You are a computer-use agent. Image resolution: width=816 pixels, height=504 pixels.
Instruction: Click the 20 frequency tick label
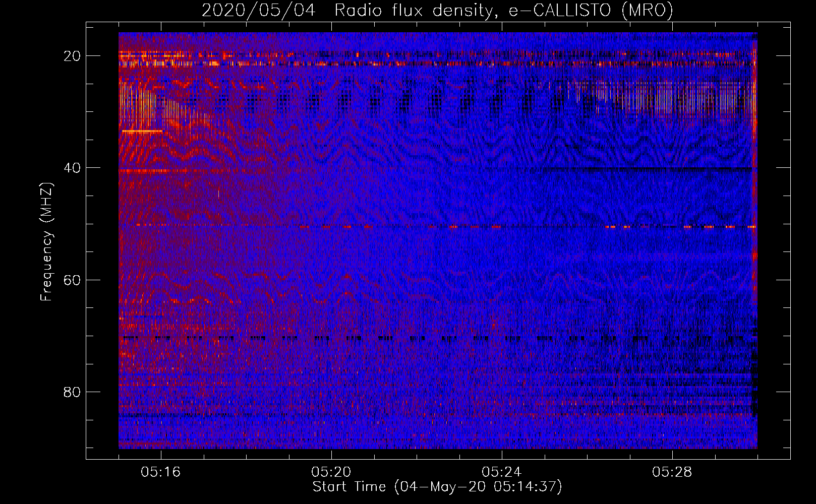(x=73, y=56)
